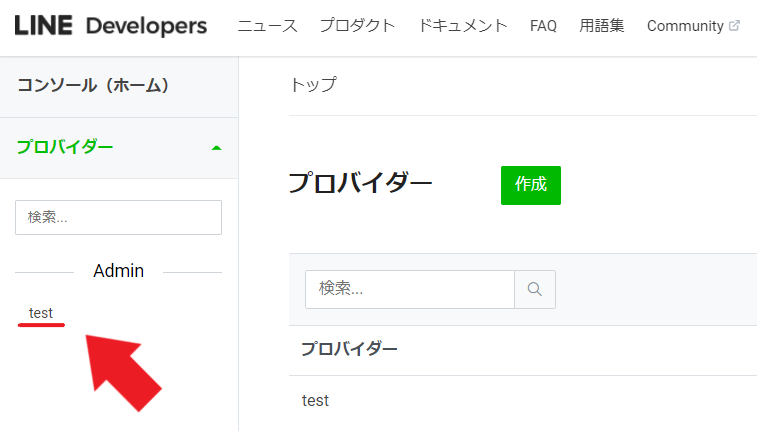Screen dimensions: 757x431
Task: Open the 用語集 menu item
Action: (602, 26)
